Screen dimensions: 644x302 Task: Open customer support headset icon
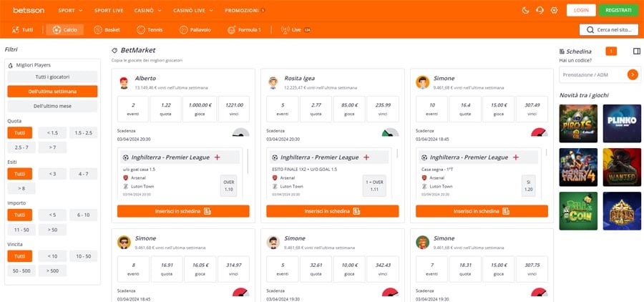(x=540, y=10)
